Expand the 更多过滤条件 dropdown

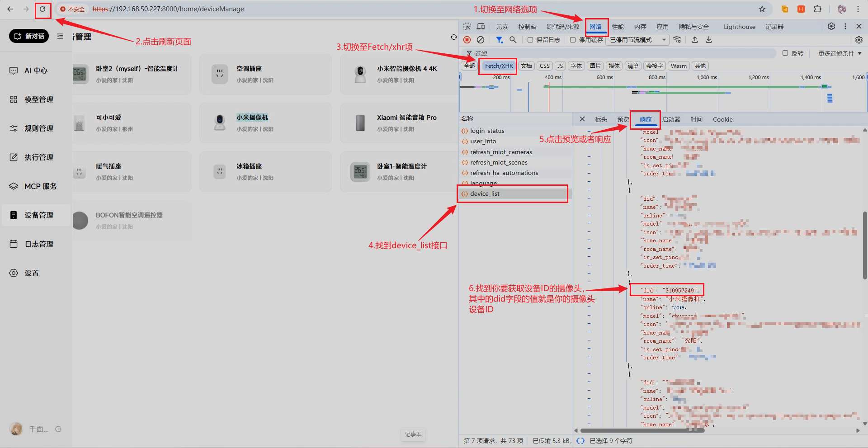coord(840,53)
